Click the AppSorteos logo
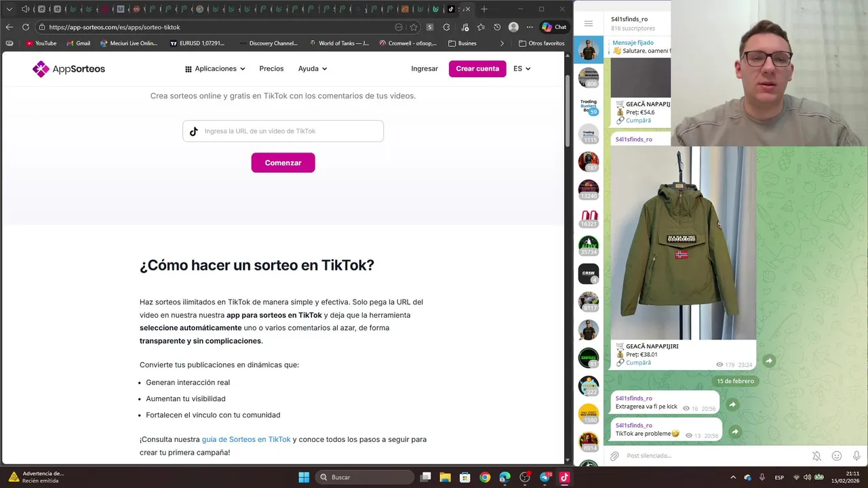This screenshot has height=488, width=868. (68, 68)
